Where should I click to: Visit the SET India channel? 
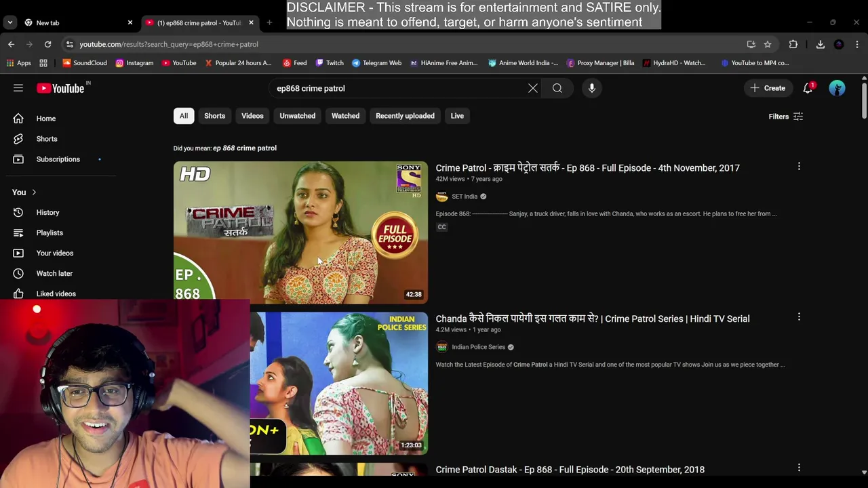pyautogui.click(x=465, y=197)
